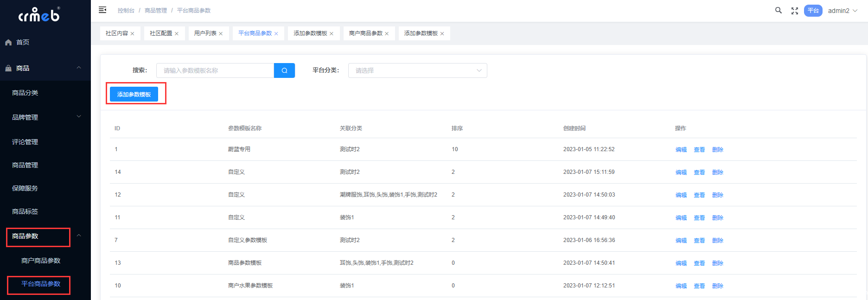Collapse the sidebar with the hamburger icon
This screenshot has height=300, width=868.
pos(102,10)
